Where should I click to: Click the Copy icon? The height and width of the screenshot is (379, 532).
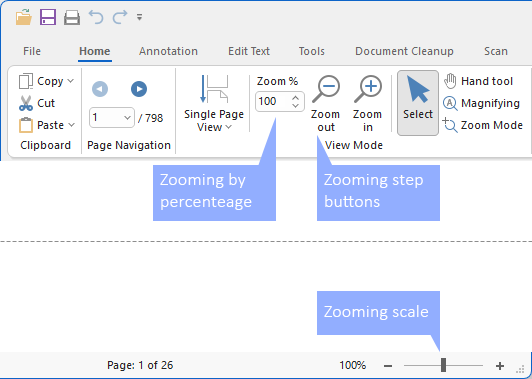(26, 81)
